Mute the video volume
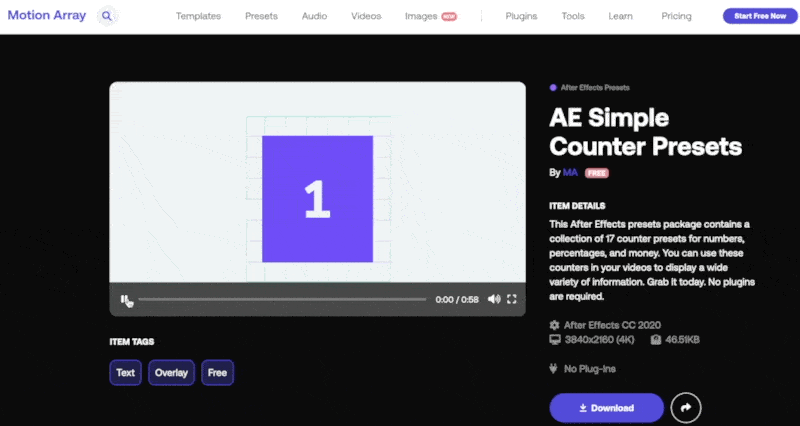 pyautogui.click(x=494, y=299)
